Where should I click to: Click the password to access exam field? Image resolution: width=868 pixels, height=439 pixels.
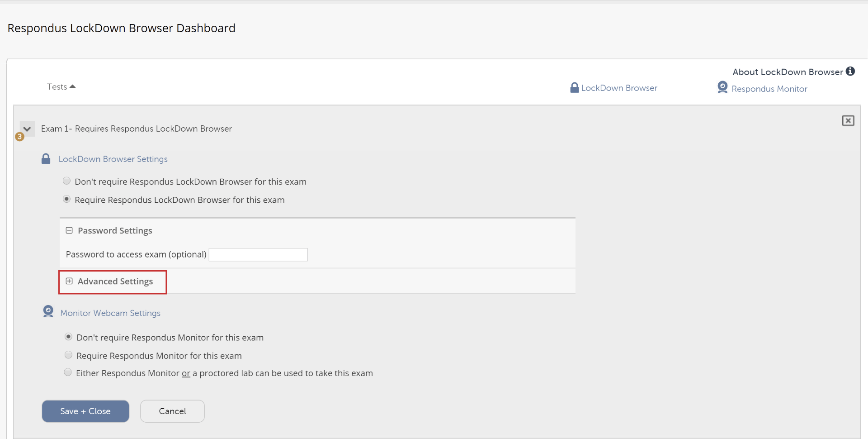tap(258, 254)
